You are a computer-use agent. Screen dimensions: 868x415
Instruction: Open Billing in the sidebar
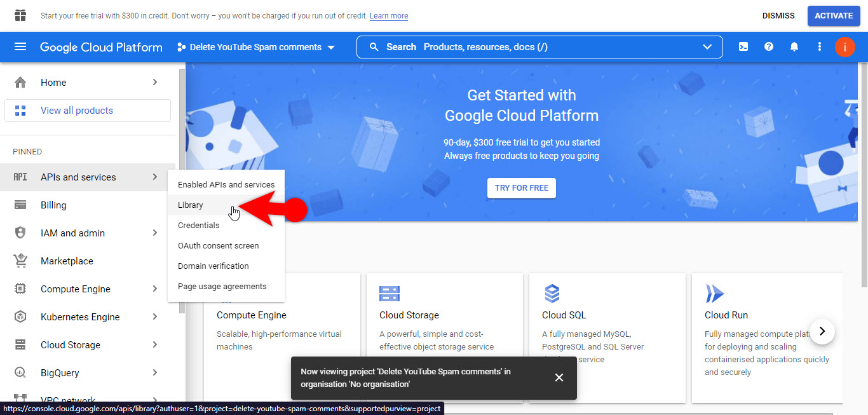(88, 205)
